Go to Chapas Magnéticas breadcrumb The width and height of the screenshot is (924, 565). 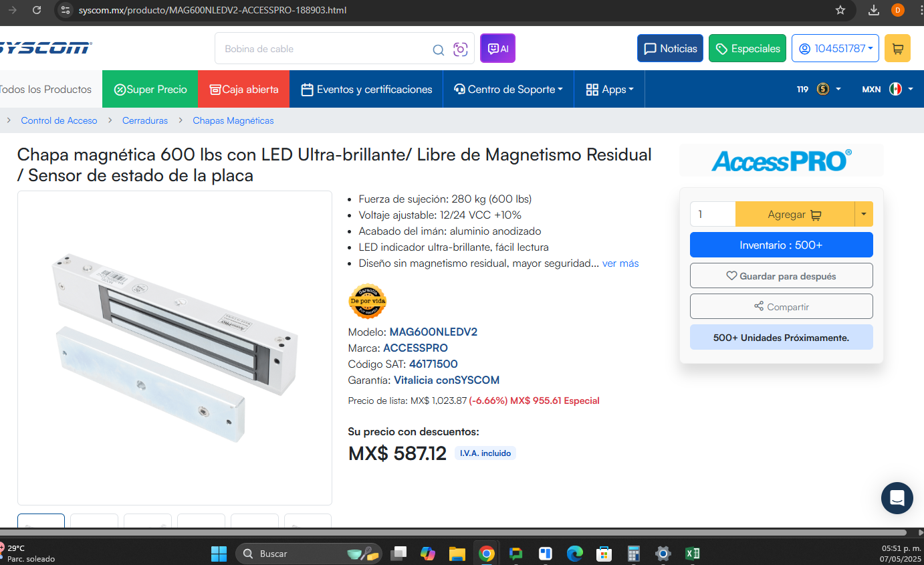coord(233,121)
